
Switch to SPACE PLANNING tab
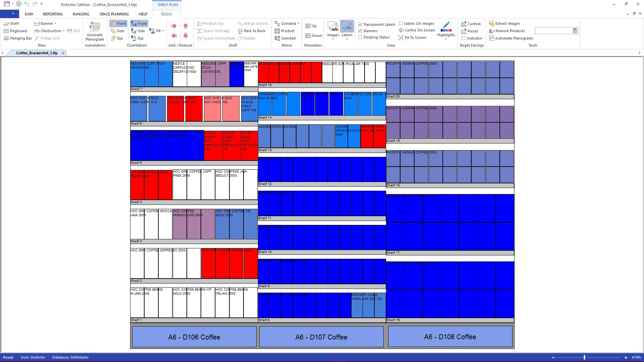114,14
